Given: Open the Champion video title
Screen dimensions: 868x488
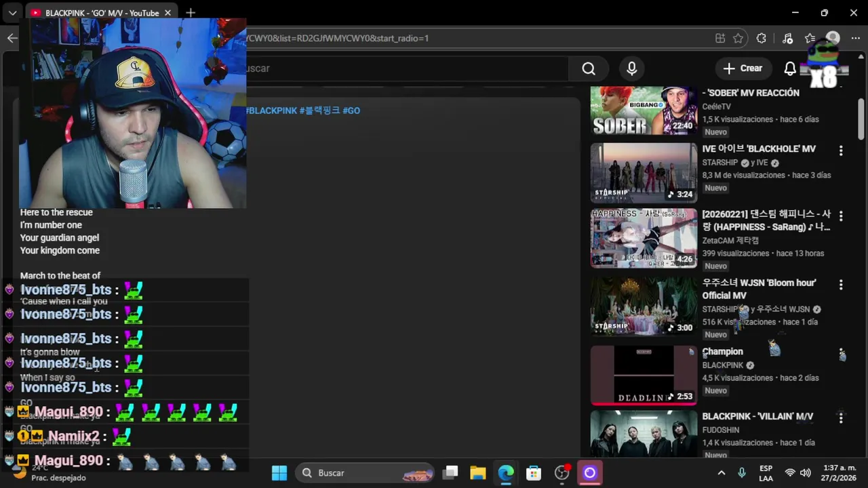Looking at the screenshot, I should [x=722, y=352].
